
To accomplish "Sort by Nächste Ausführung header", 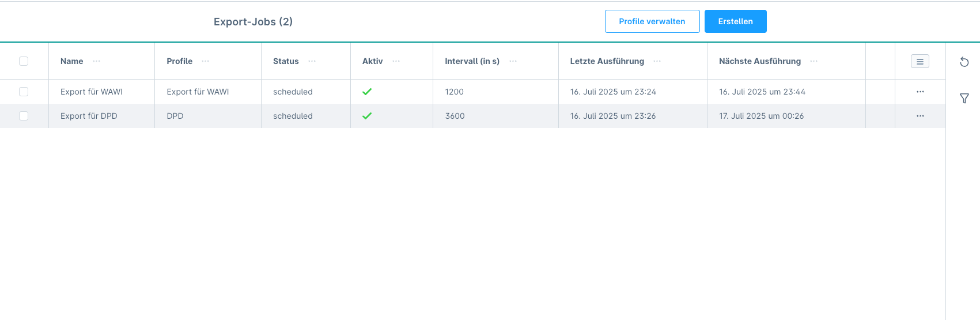I will pyautogui.click(x=760, y=61).
